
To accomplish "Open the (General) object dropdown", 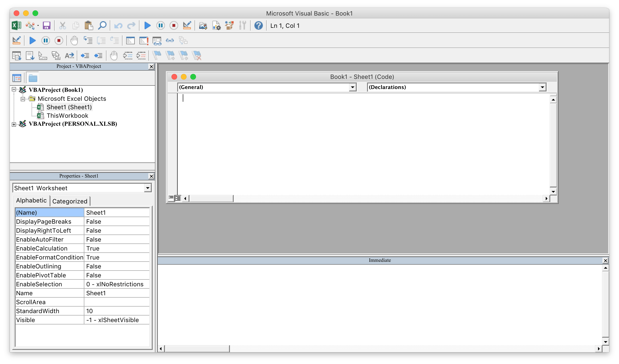I will pyautogui.click(x=352, y=87).
